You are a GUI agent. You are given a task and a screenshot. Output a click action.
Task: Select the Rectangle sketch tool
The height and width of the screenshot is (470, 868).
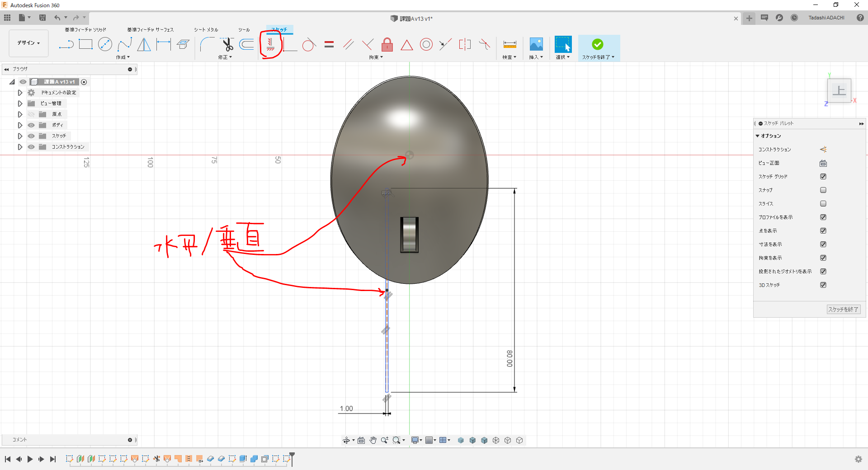(85, 44)
